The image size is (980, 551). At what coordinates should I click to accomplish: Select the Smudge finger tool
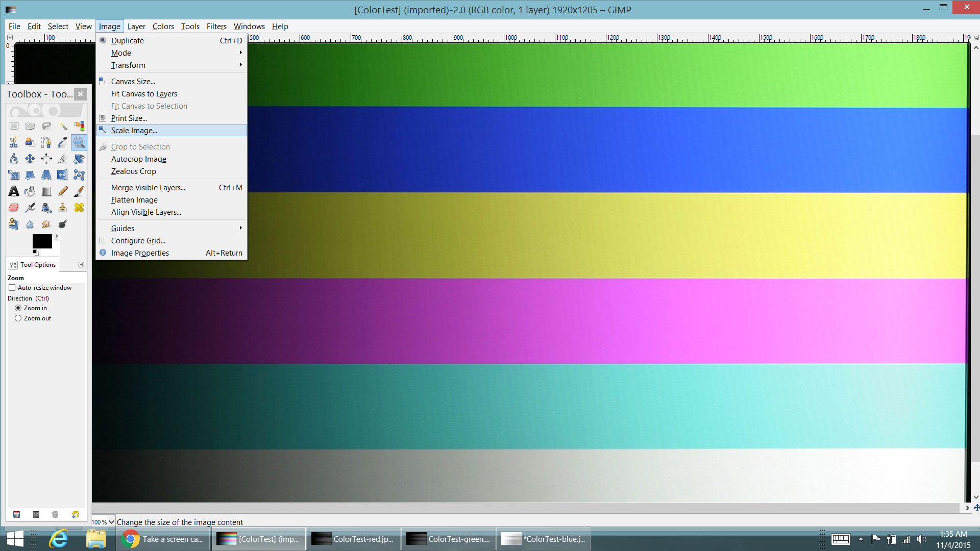46,224
